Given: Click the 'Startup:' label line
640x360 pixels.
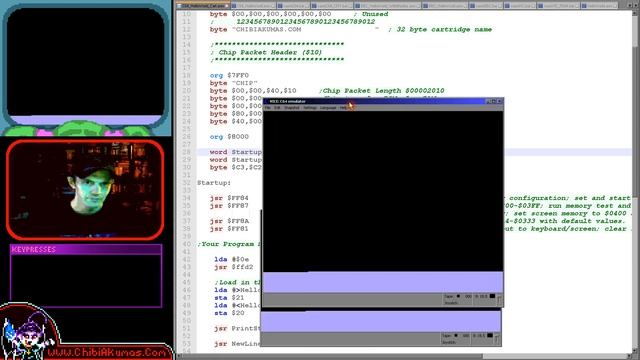Looking at the screenshot, I should click(214, 183).
